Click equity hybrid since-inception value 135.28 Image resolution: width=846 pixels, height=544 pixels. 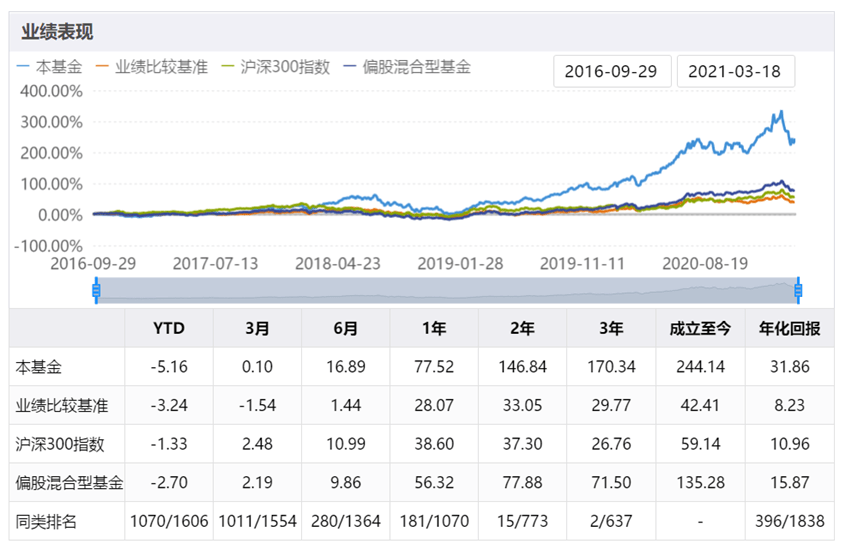(700, 482)
